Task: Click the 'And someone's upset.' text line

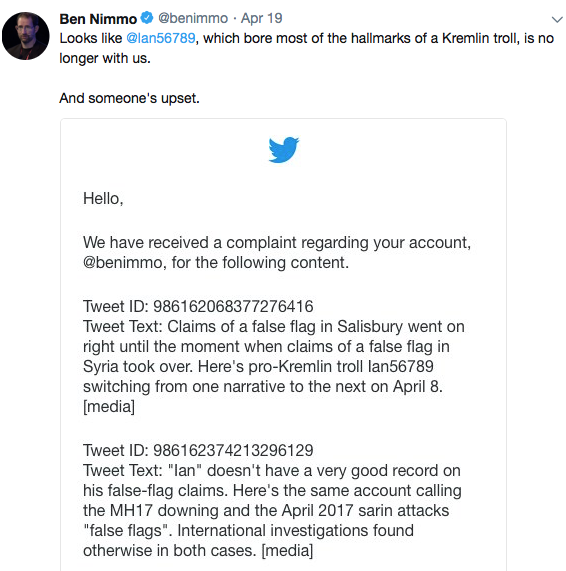Action: pos(129,98)
